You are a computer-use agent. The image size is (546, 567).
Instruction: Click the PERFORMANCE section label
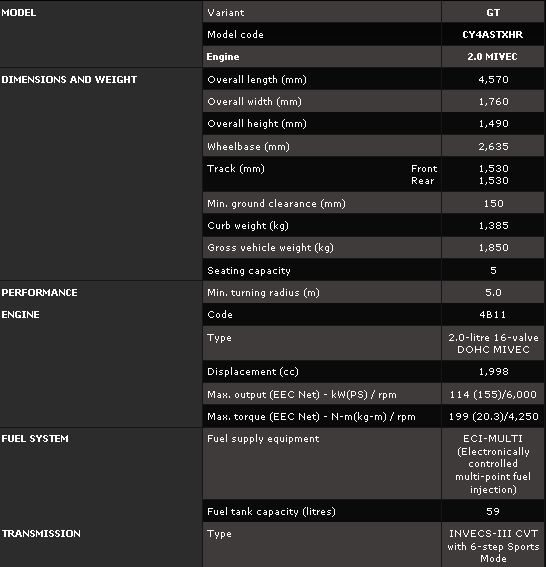point(39,293)
